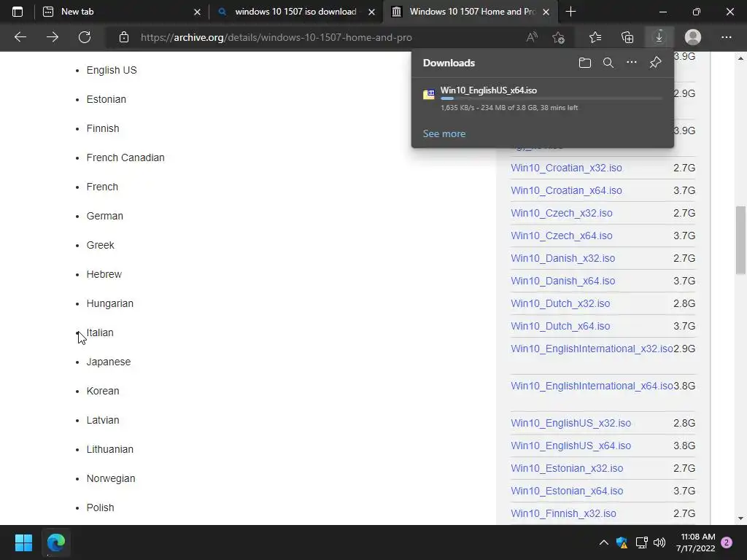Select the 'French Canadian' list item

click(125, 157)
